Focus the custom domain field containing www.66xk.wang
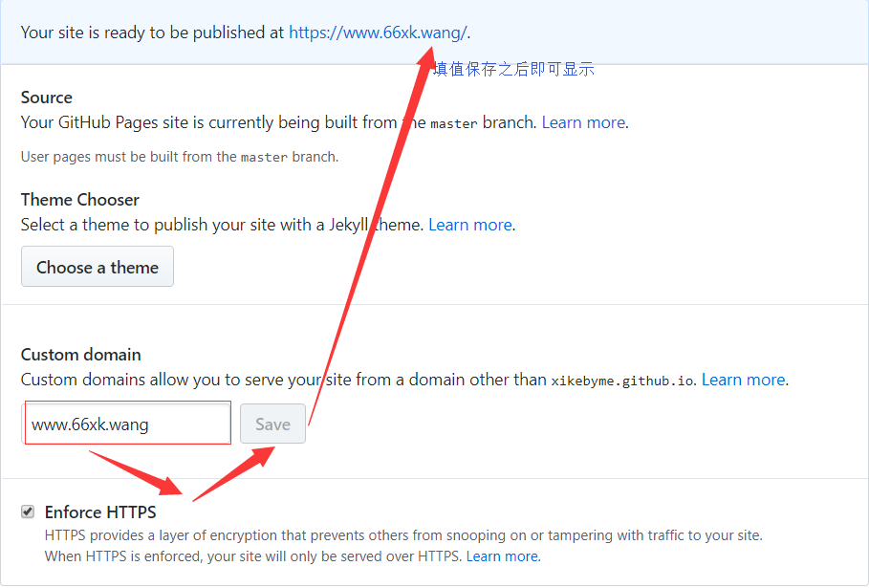 coord(128,425)
